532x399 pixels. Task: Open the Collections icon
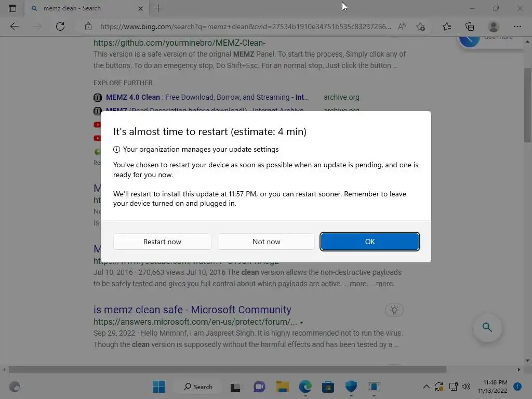470,26
